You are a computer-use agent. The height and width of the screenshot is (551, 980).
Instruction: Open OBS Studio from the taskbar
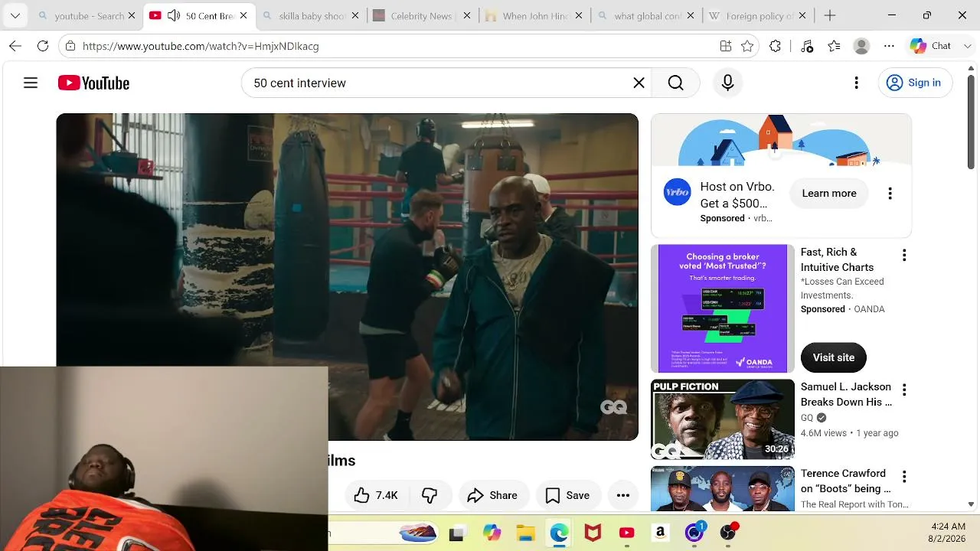click(x=727, y=533)
